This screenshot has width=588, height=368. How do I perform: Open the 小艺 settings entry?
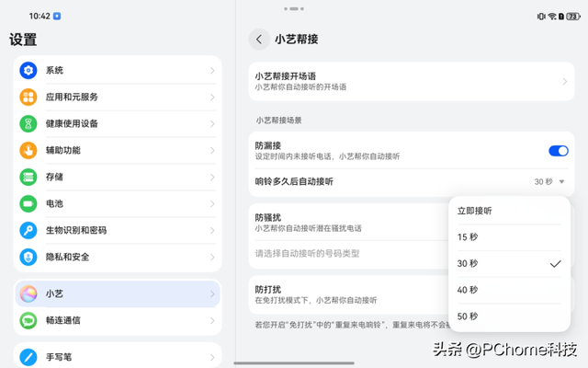tap(118, 293)
